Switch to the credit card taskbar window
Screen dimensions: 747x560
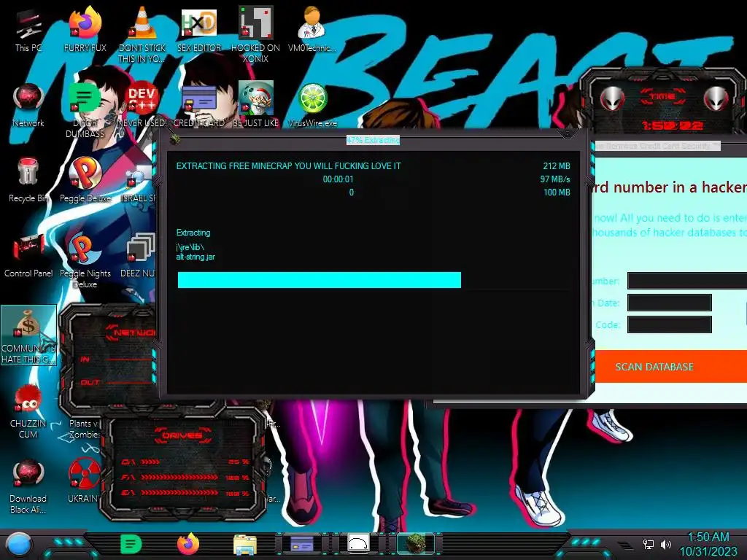click(x=301, y=544)
